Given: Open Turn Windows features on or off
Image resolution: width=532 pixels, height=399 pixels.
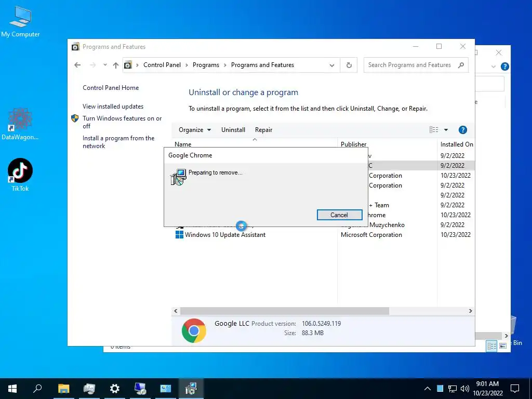Looking at the screenshot, I should point(122,122).
